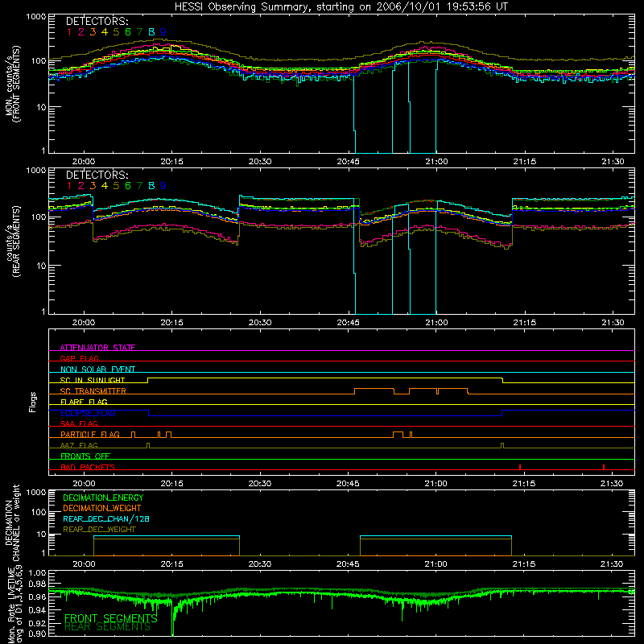Click the 0.94 livetime y-axis label

coord(37,610)
